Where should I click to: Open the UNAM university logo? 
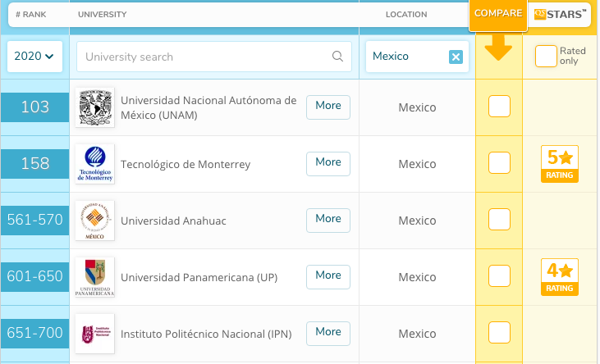(95, 107)
